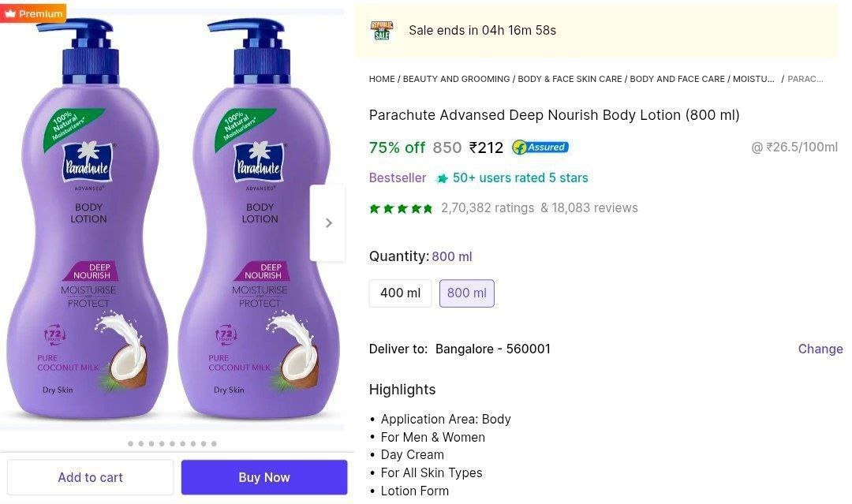Open BODY AND FACE CARE breadcrumb

(677, 79)
